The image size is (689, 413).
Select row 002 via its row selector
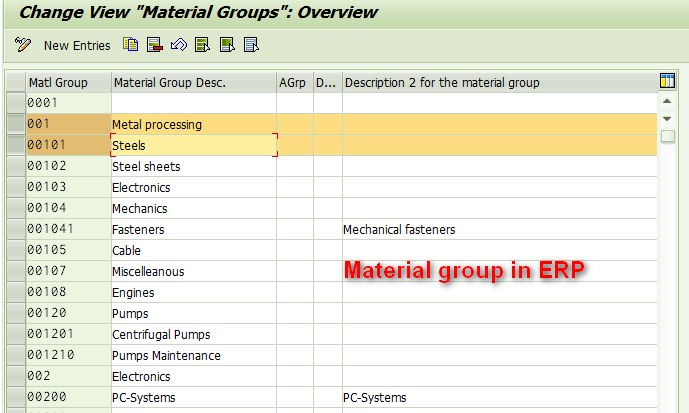pos(16,376)
